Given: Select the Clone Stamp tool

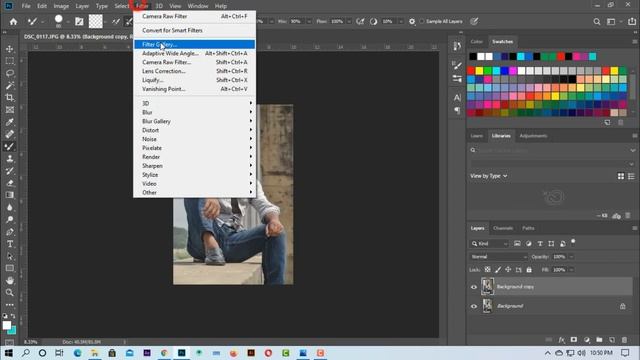Looking at the screenshot, I should click(x=9, y=159).
